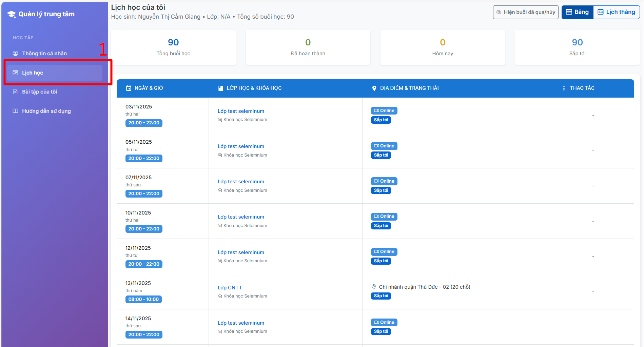Open Thông tin cá nhân menu item
This screenshot has height=347, width=644.
(44, 54)
